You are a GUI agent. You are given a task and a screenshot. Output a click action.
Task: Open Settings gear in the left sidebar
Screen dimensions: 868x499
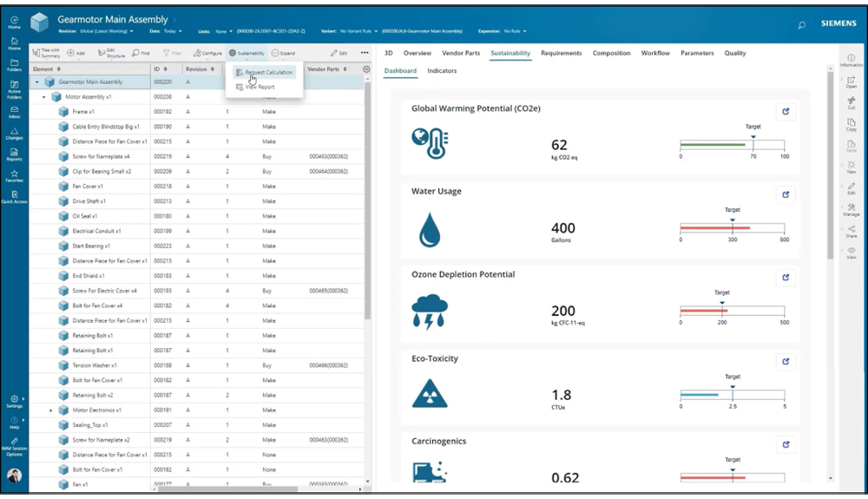15,401
